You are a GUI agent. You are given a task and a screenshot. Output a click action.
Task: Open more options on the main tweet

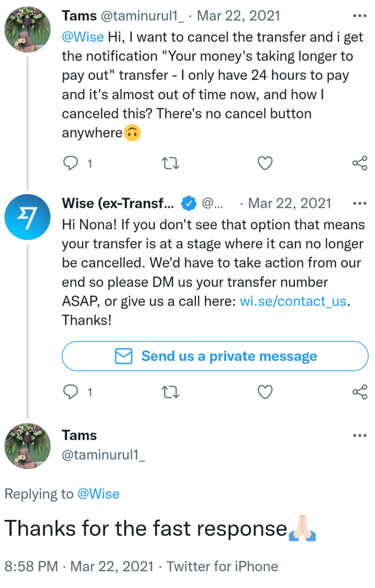point(360,436)
